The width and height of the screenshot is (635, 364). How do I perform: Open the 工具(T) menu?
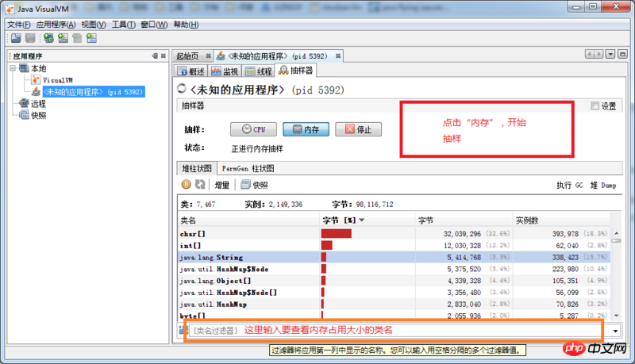[124, 25]
